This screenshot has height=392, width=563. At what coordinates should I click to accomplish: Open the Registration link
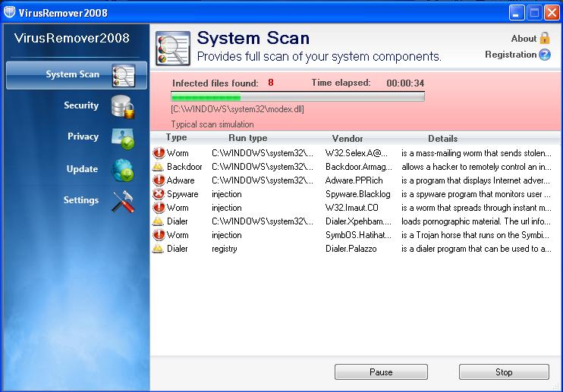pyautogui.click(x=511, y=55)
